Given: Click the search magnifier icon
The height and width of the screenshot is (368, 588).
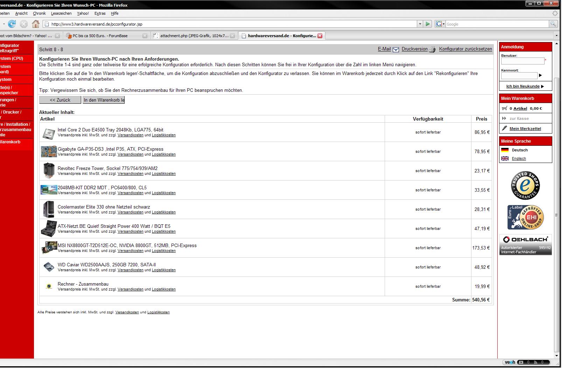Looking at the screenshot, I should (553, 24).
